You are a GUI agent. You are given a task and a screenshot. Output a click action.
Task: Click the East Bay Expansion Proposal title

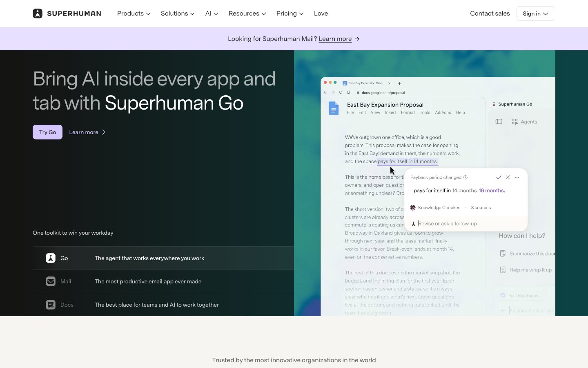(385, 105)
